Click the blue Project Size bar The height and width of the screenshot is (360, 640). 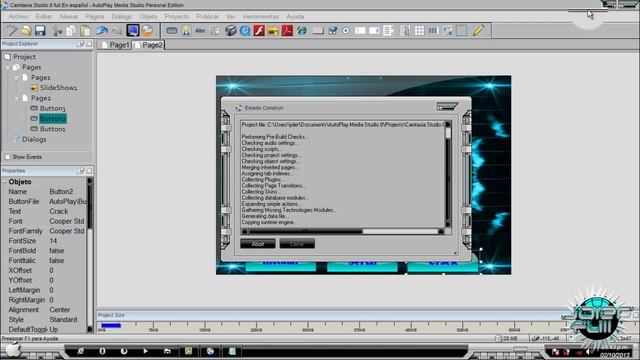(x=111, y=325)
